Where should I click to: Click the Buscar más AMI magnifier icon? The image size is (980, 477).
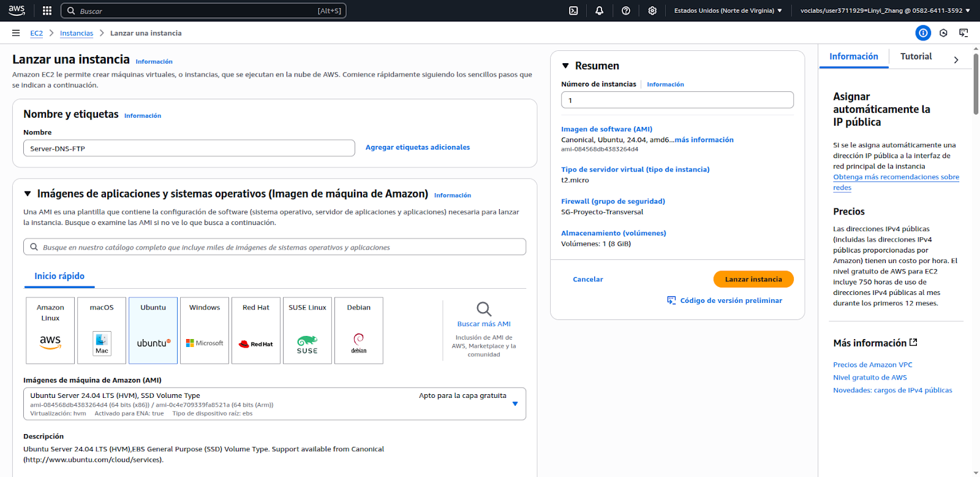(483, 309)
